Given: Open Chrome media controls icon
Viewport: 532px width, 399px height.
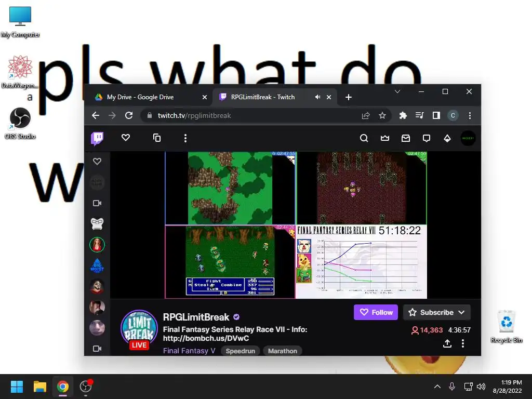Looking at the screenshot, I should pyautogui.click(x=419, y=116).
